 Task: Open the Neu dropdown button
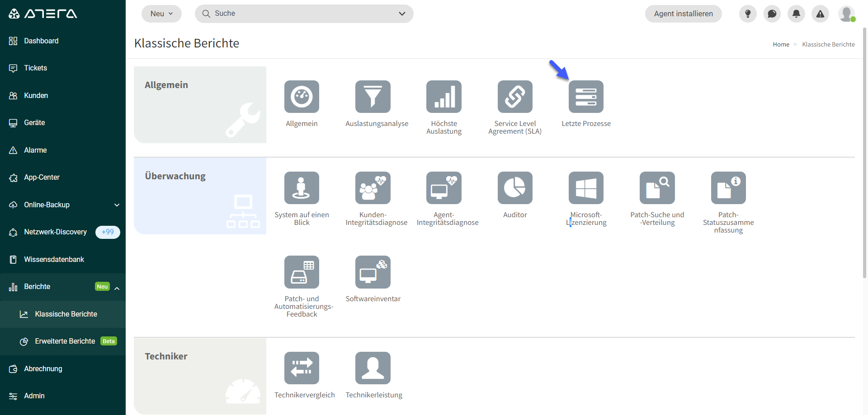[x=161, y=14]
